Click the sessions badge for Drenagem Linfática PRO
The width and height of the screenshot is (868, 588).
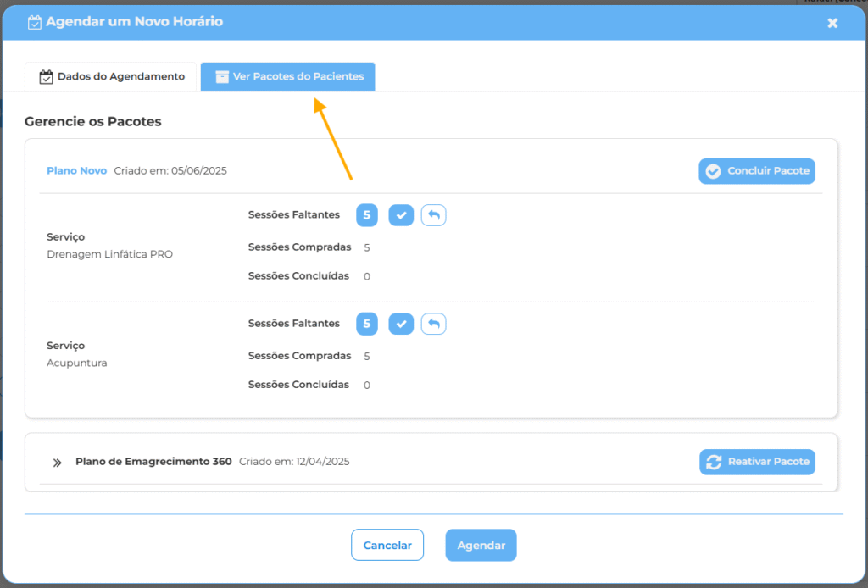pos(367,215)
